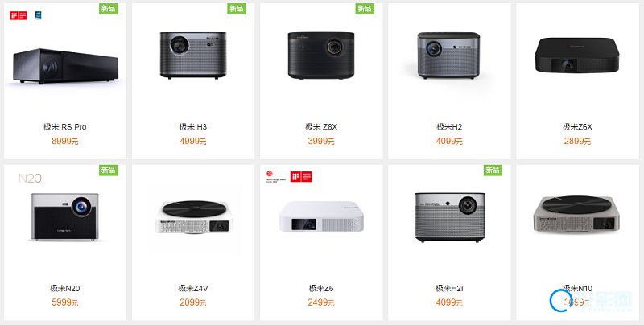Click the red iF award logo on RS Pro
Image resolution: width=644 pixels, height=325 pixels.
pos(19,15)
